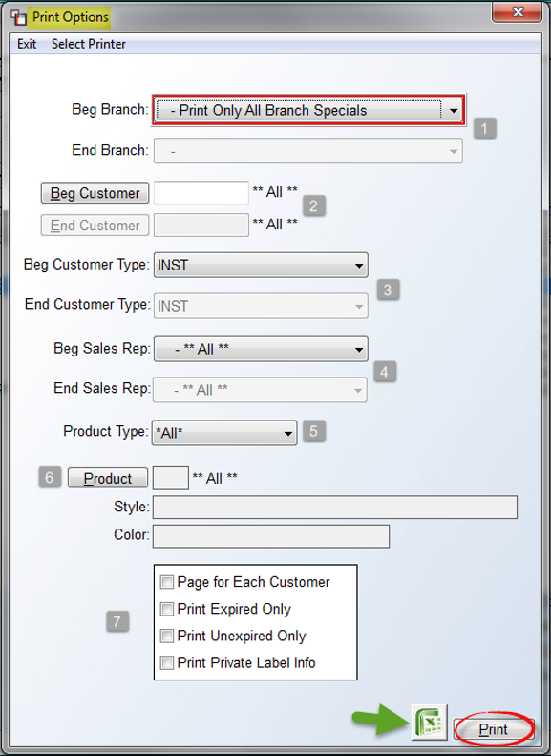This screenshot has height=756, width=551.
Task: Focus the Beg Customer text field
Action: (201, 193)
